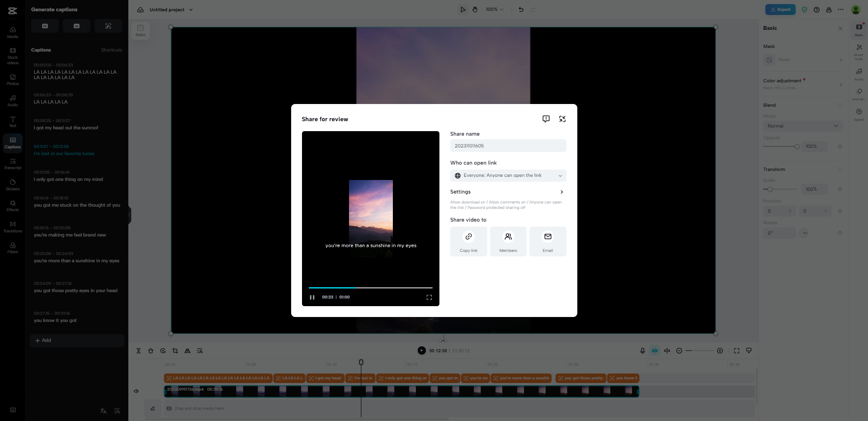Close the Basic panel
This screenshot has height=421, width=868.
840,28
